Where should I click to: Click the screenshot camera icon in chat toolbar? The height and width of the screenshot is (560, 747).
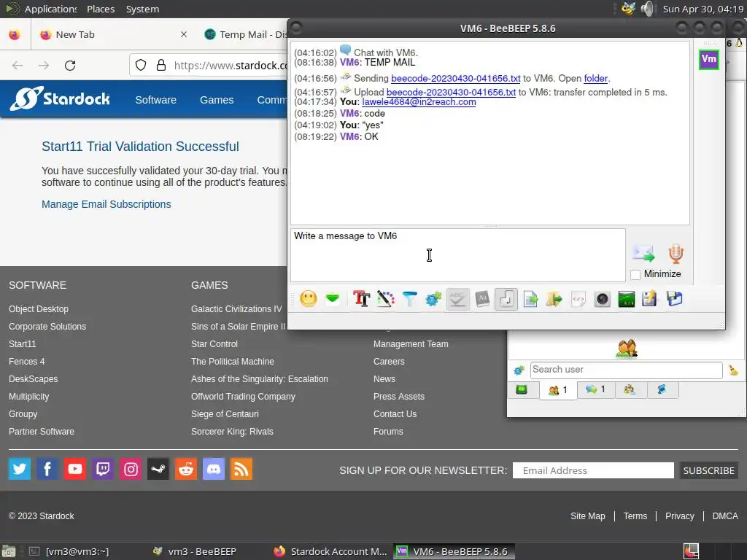[x=602, y=299]
